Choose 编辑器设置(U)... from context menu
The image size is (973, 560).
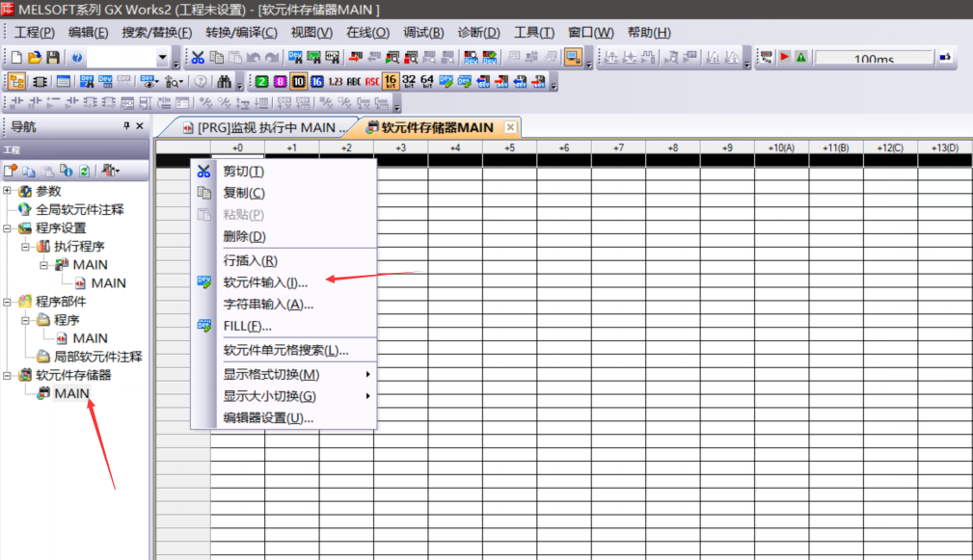tap(284, 418)
